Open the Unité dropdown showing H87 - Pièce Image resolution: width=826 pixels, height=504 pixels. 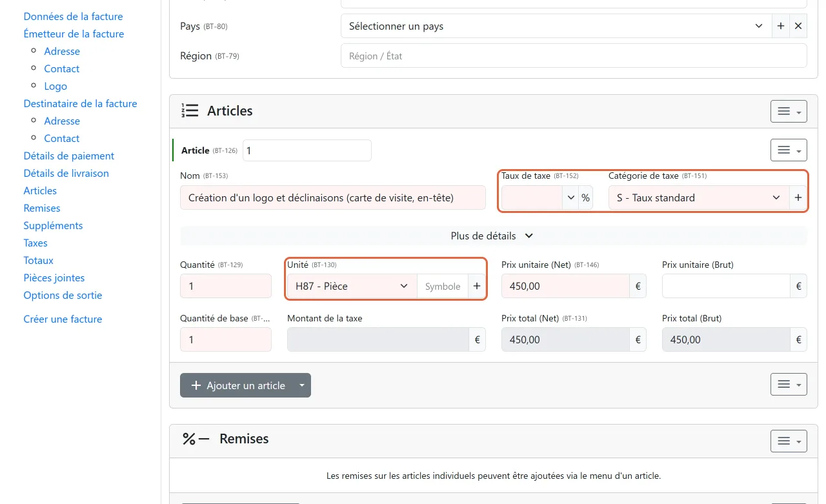[x=352, y=287]
